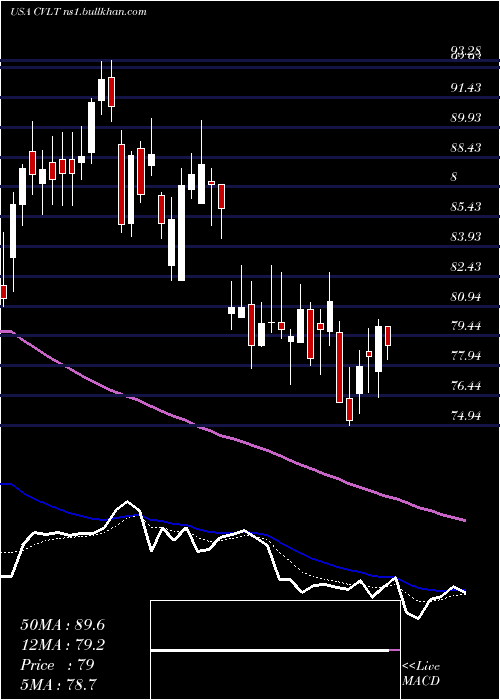Click the 93.28 top price label
This screenshot has width=500, height=700.
466,50
